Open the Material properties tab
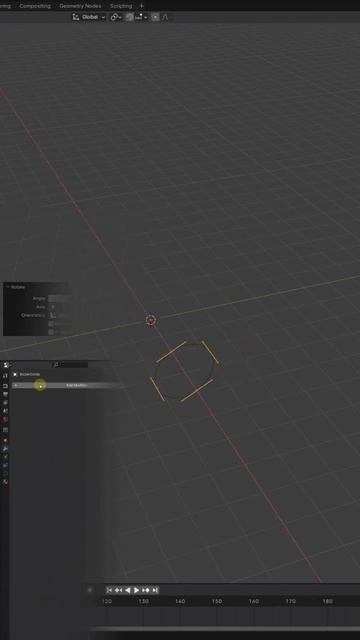Viewport: 360px width, 640px height. coord(5,482)
